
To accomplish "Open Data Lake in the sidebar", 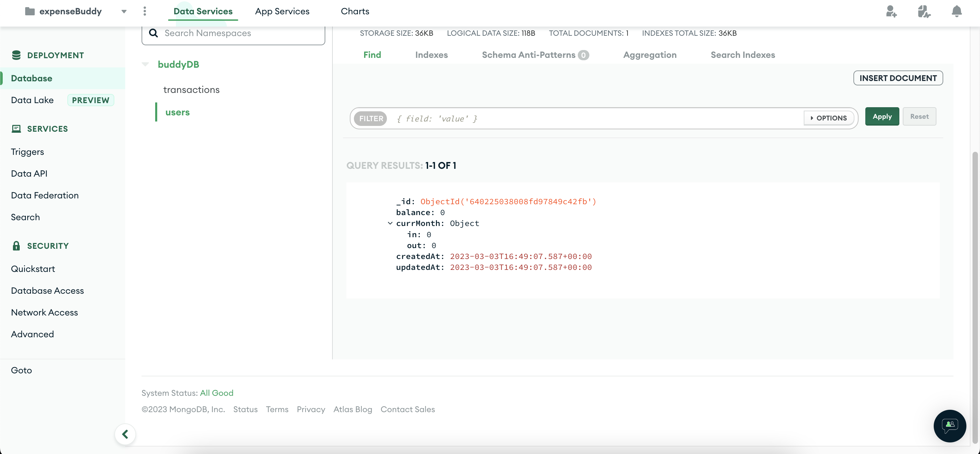I will click(x=32, y=100).
